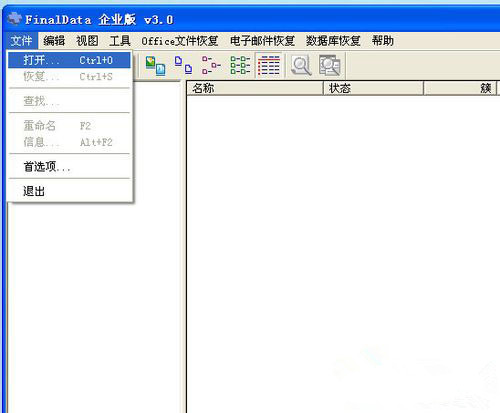Image resolution: width=500 pixels, height=413 pixels.
Task: Activate the details view toolbar icon
Action: (x=269, y=65)
